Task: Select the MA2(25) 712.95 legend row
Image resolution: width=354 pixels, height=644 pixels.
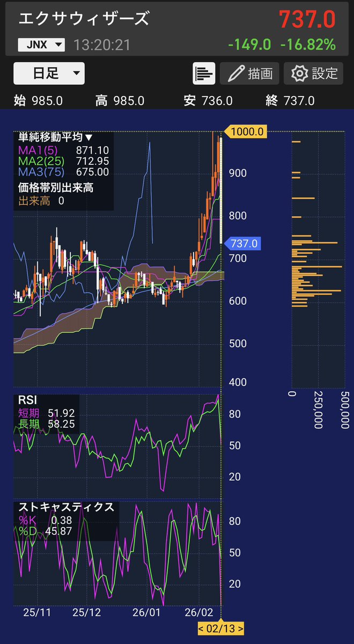Action: [x=63, y=161]
